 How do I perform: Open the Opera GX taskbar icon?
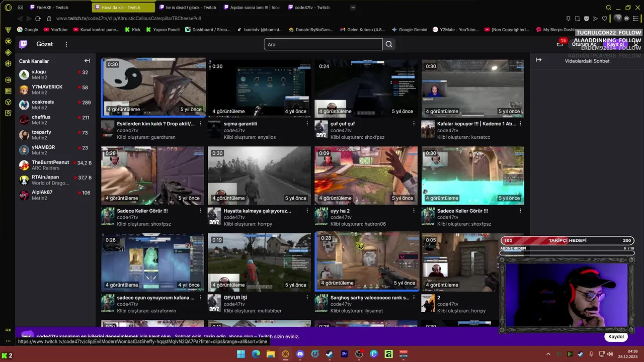click(285, 354)
